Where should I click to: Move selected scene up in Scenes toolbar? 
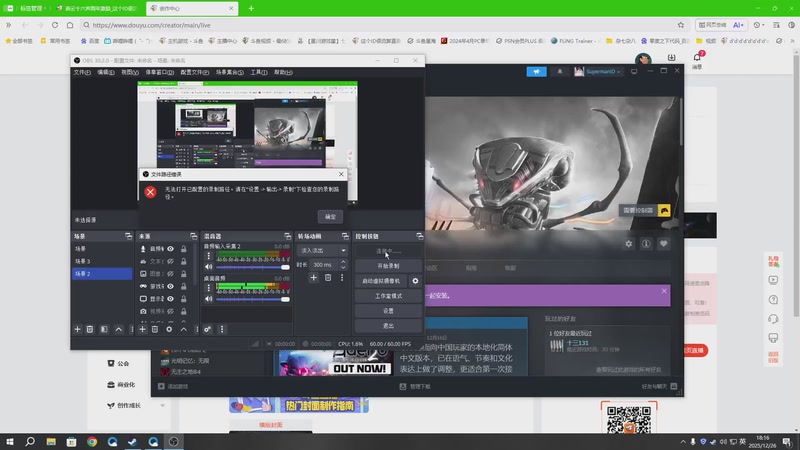click(x=118, y=330)
